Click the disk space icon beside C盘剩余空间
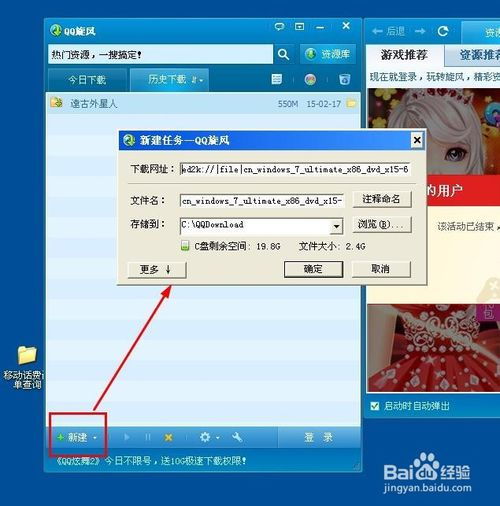The width and height of the screenshot is (500, 506). tap(185, 246)
